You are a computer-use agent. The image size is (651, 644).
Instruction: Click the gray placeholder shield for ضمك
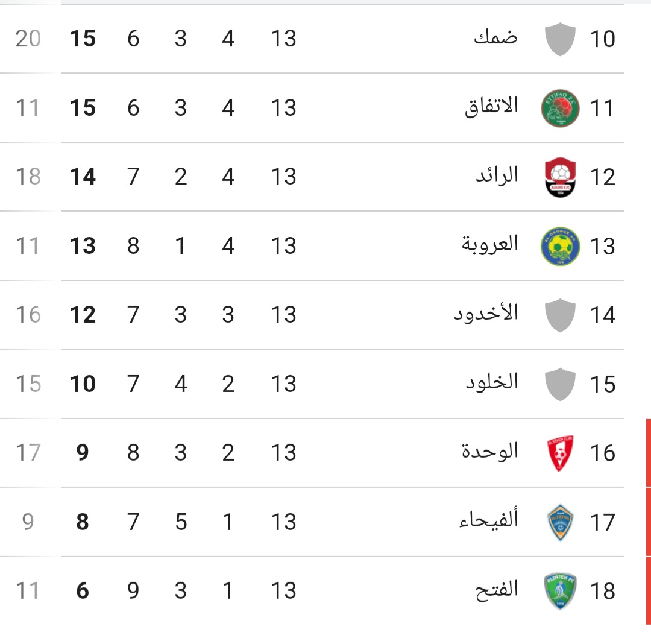click(560, 39)
